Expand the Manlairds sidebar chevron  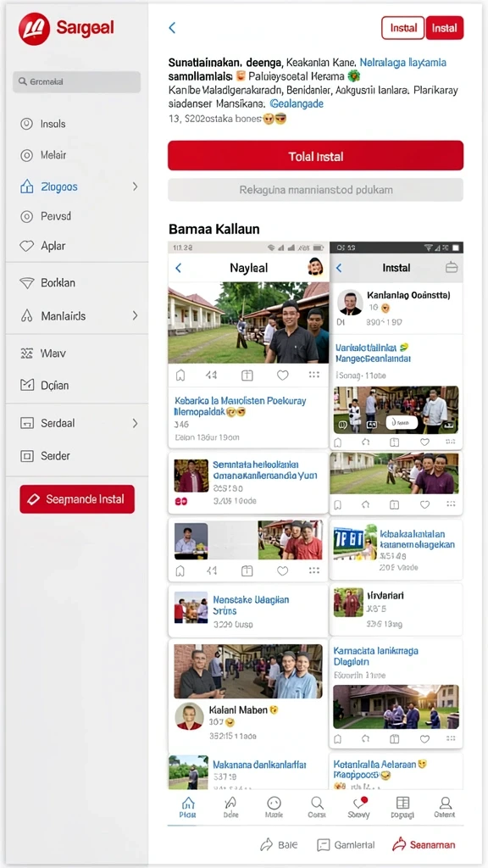coord(135,316)
